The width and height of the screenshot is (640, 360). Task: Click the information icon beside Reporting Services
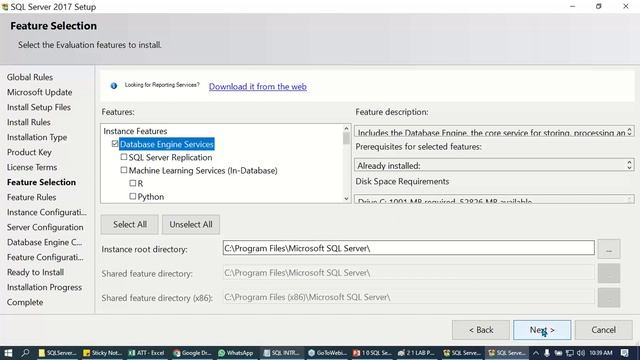114,86
